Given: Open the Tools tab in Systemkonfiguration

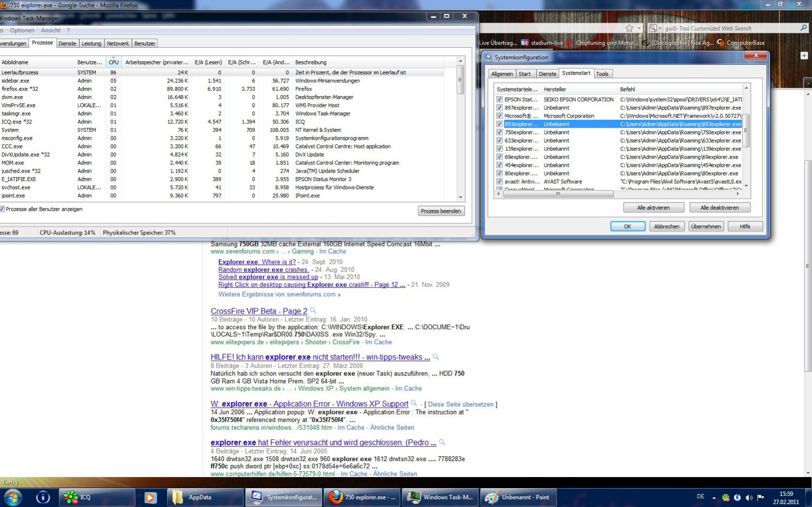Looking at the screenshot, I should (602, 74).
